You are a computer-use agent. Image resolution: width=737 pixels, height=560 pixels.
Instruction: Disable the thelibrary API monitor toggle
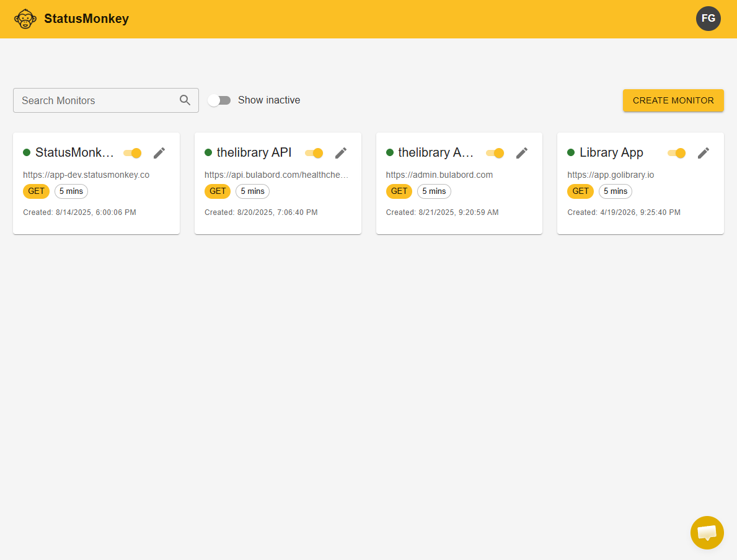[x=314, y=153]
